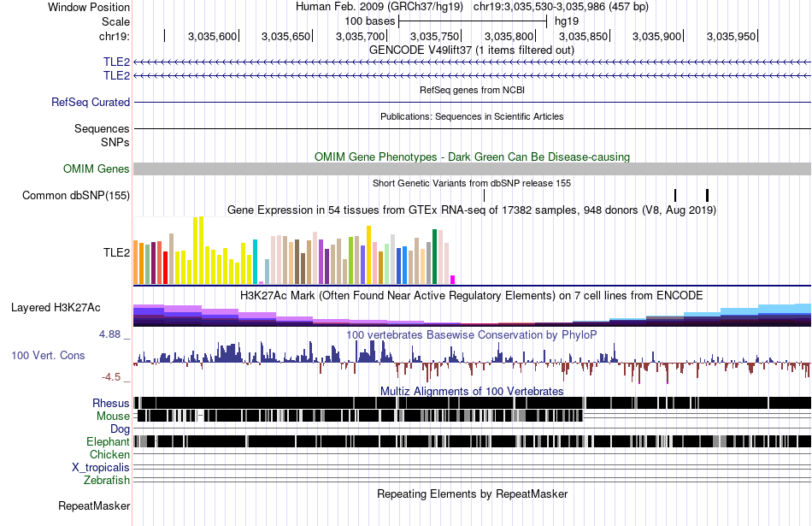This screenshot has height=526, width=812.
Task: Click the 3,035,900 ruler coordinate
Action: (656, 36)
